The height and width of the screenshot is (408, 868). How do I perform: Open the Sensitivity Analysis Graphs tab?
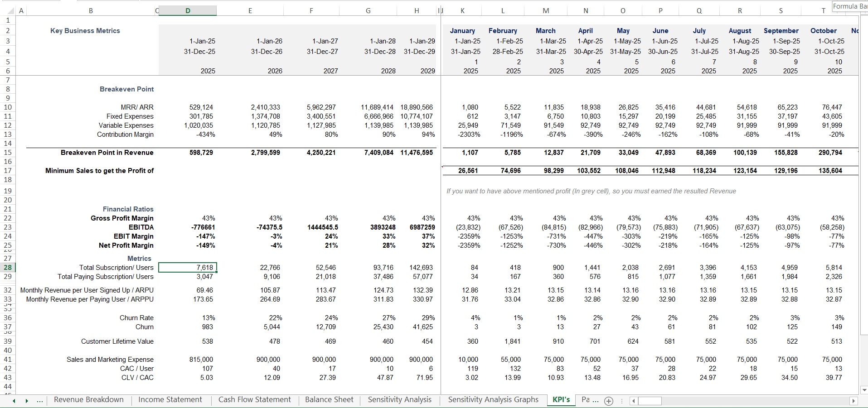(x=493, y=400)
